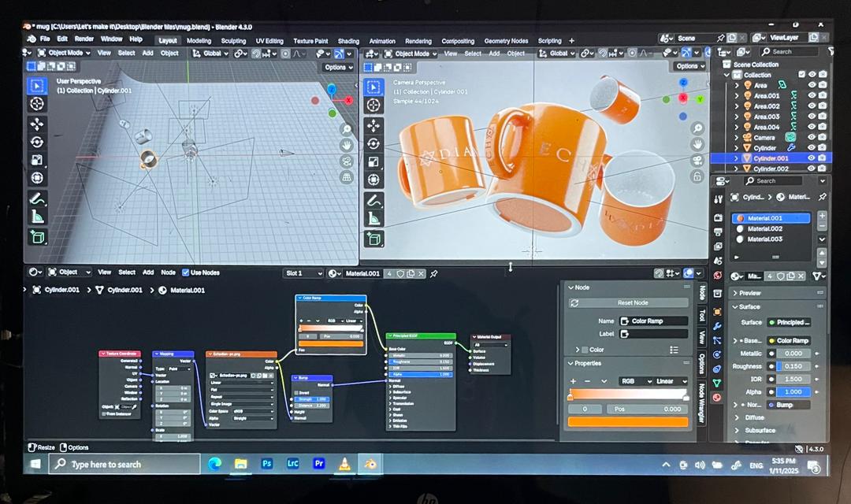This screenshot has width=851, height=504.
Task: Select the Add Cube tool in User Perspective viewport
Action: pos(37,237)
